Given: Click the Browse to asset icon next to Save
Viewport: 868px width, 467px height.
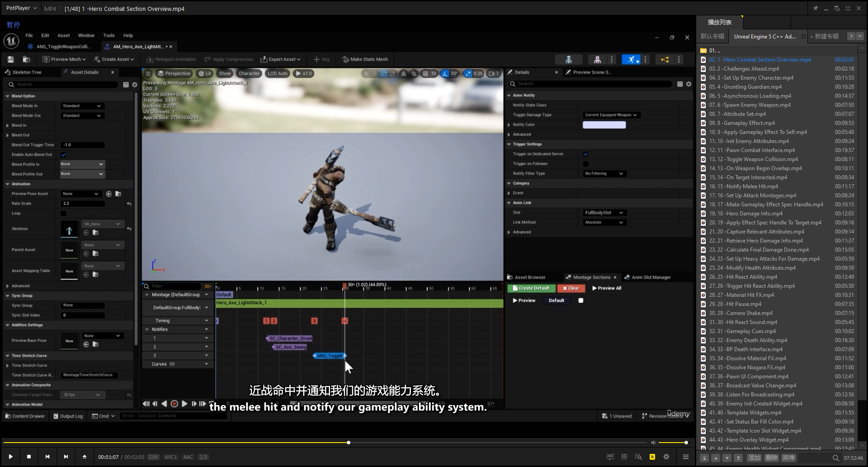Looking at the screenshot, I should pos(27,59).
